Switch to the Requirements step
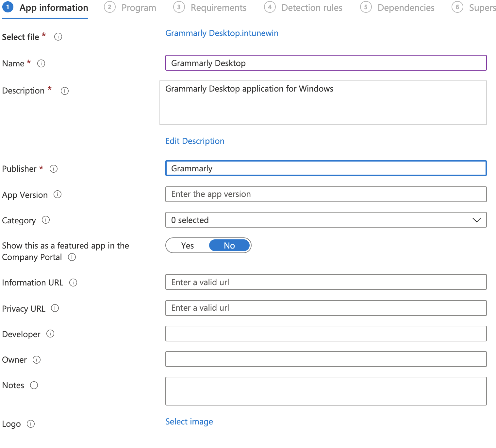This screenshot has width=496, height=448. (210, 8)
